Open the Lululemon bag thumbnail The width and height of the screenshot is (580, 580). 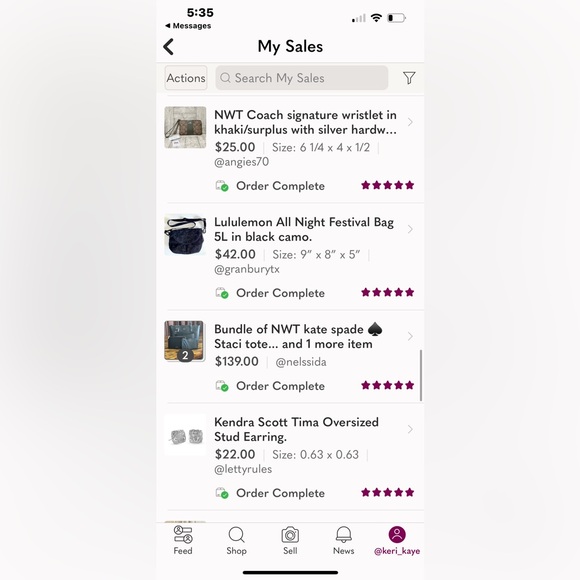pyautogui.click(x=185, y=235)
